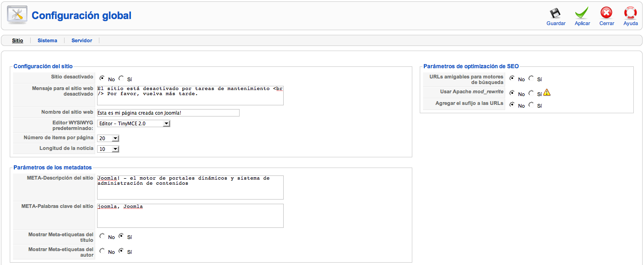Image resolution: width=644 pixels, height=265 pixels.
Task: Click the green Aplicar checkmark icon
Action: [x=582, y=13]
